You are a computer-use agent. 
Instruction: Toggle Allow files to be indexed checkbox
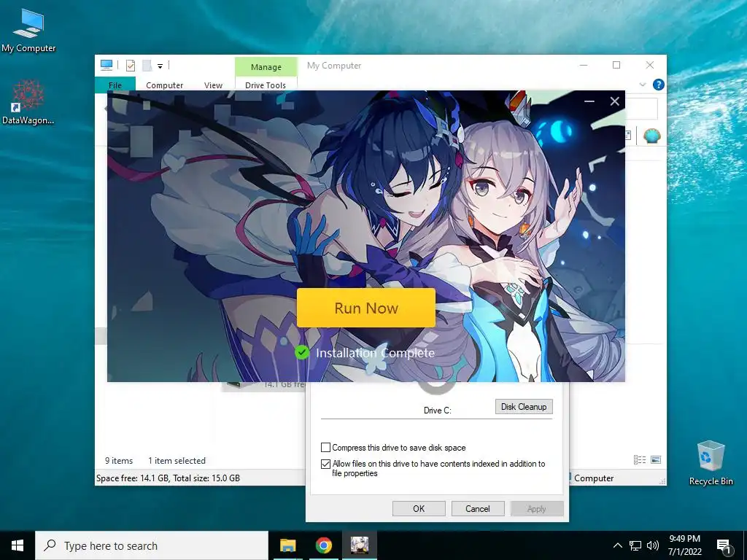click(x=325, y=464)
